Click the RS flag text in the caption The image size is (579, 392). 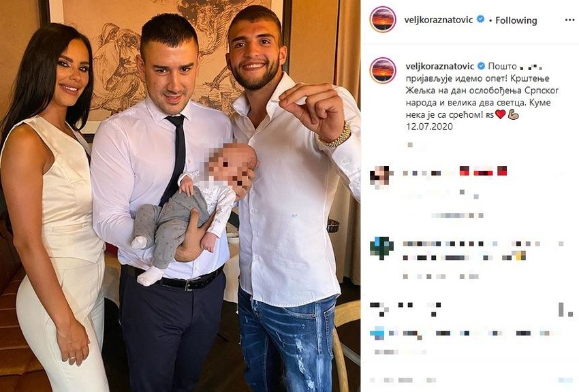(x=490, y=115)
